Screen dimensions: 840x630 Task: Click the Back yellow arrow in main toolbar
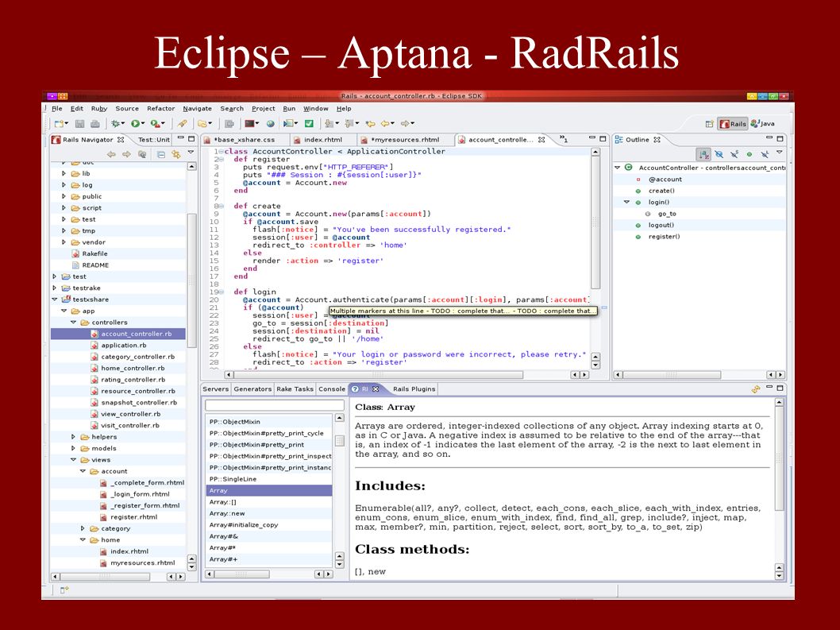click(386, 124)
